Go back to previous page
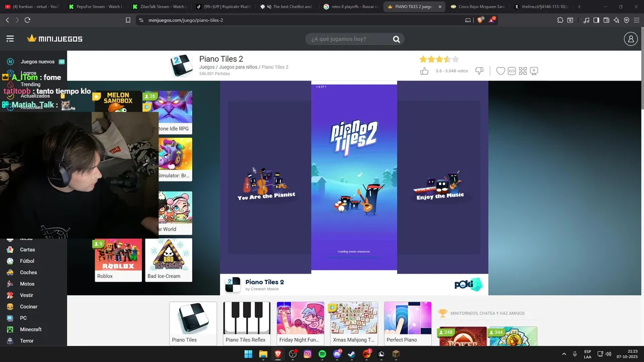The height and width of the screenshot is (362, 644). tap(7, 20)
